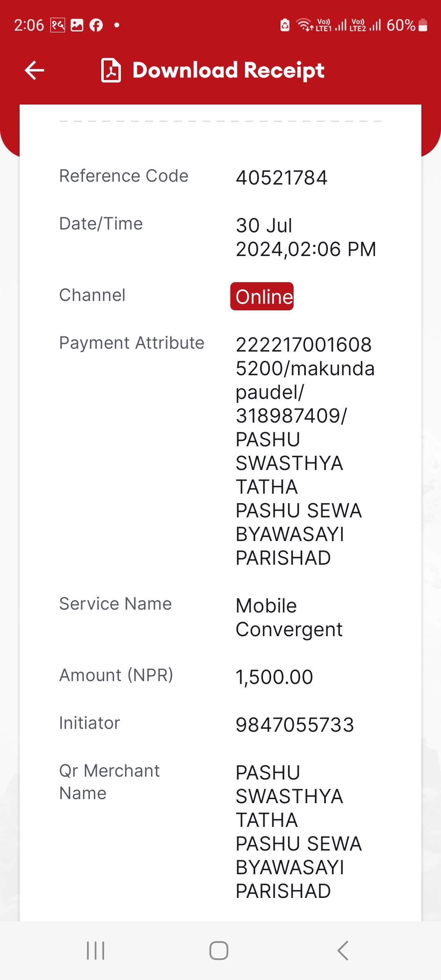Tap the Payment Attribute label

pos(131,343)
